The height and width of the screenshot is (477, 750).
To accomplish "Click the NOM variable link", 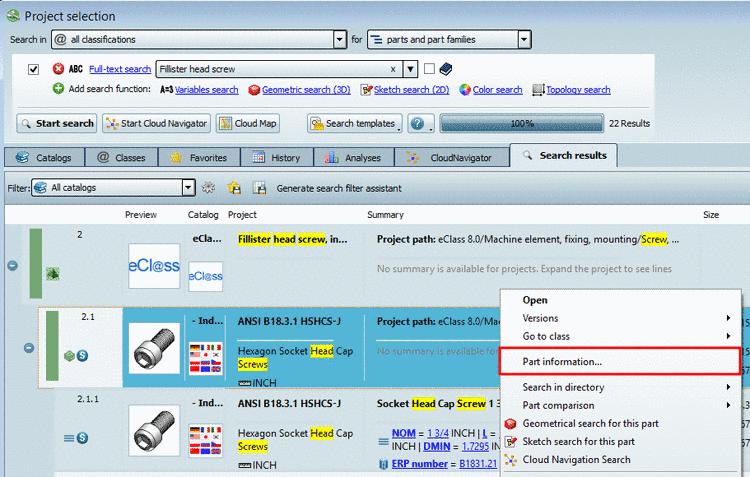I will click(x=404, y=433).
